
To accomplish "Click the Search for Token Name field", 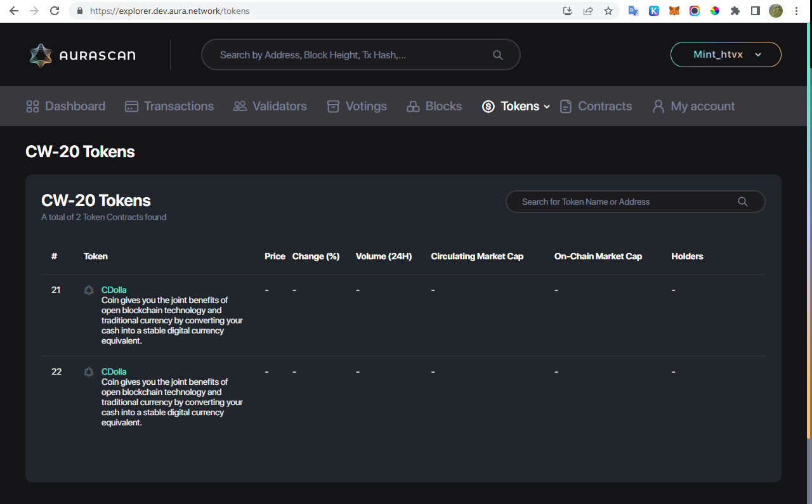I will point(635,202).
